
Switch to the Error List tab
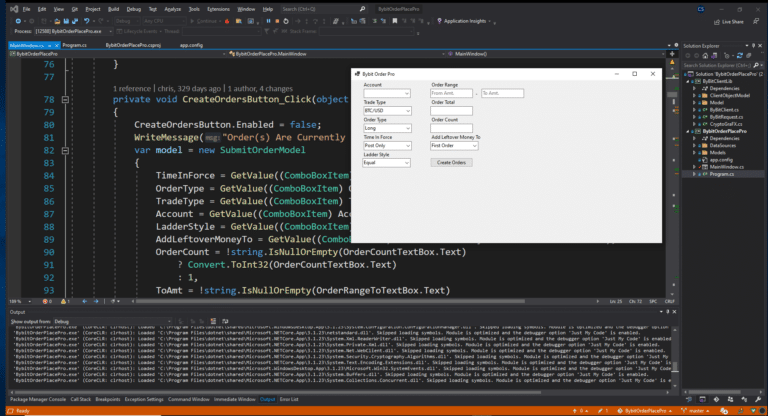pyautogui.click(x=289, y=399)
